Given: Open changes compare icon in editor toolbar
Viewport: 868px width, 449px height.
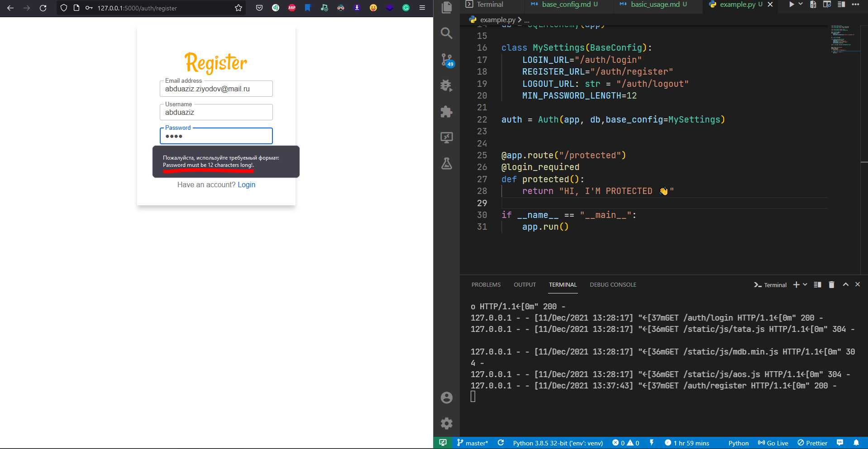Looking at the screenshot, I should coord(813,5).
